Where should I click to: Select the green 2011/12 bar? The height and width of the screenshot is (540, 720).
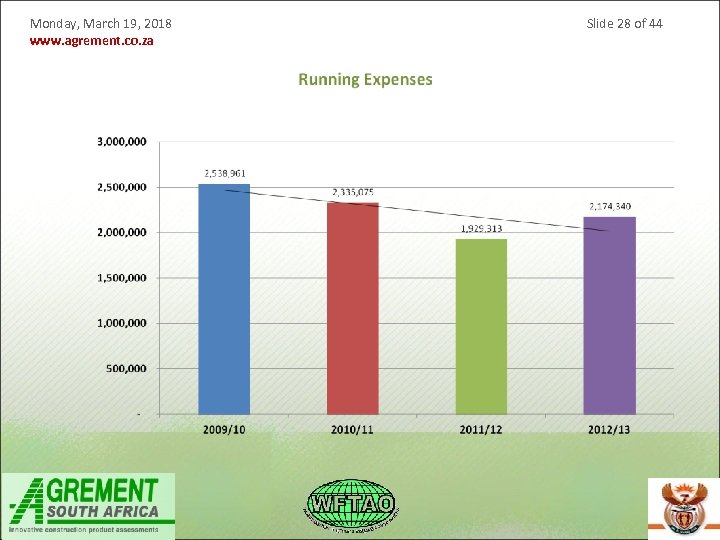pyautogui.click(x=481, y=326)
